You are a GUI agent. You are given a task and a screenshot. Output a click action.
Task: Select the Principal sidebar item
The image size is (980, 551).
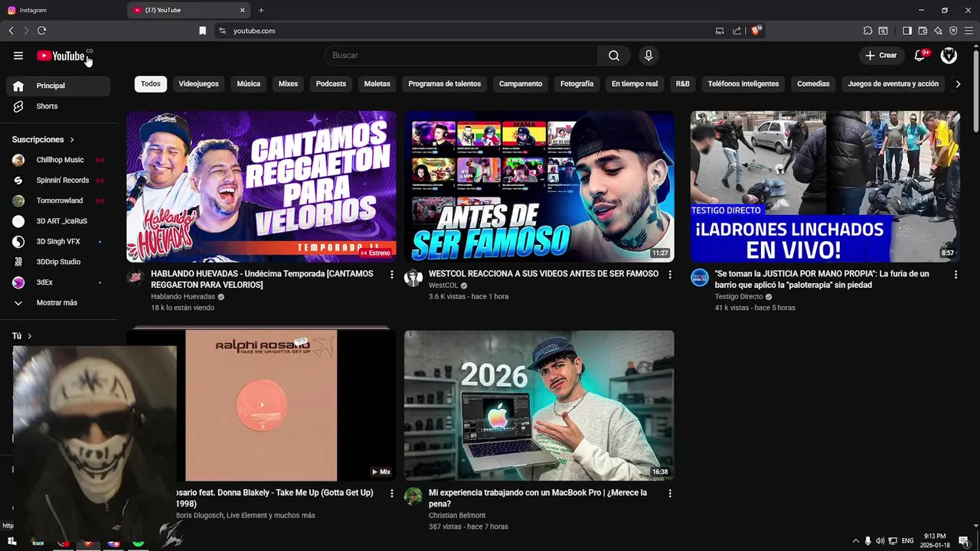58,86
